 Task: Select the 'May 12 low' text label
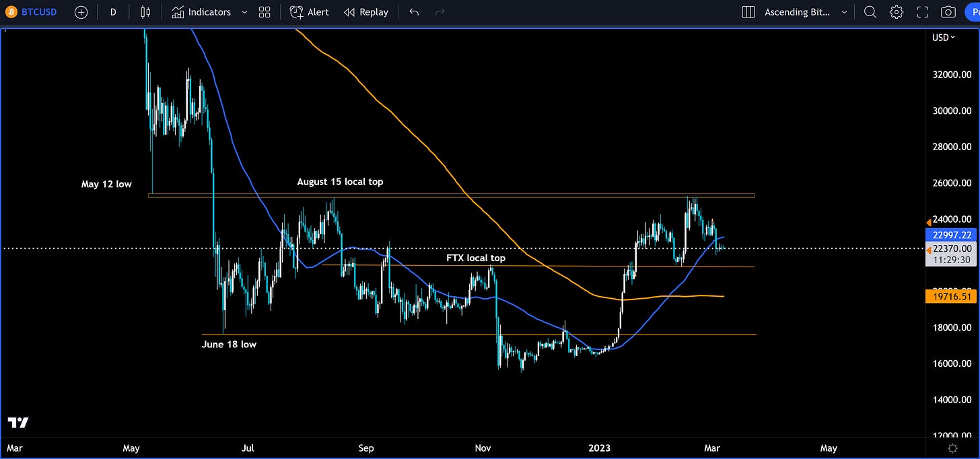coord(106,184)
